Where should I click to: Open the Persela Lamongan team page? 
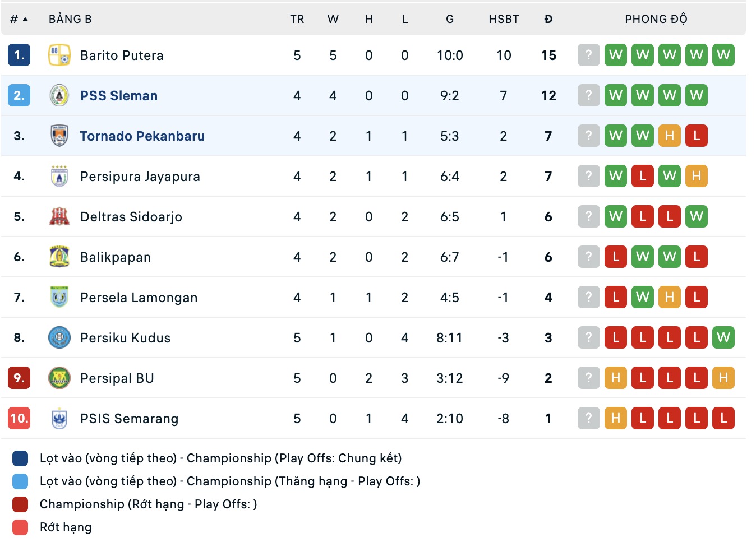139,297
